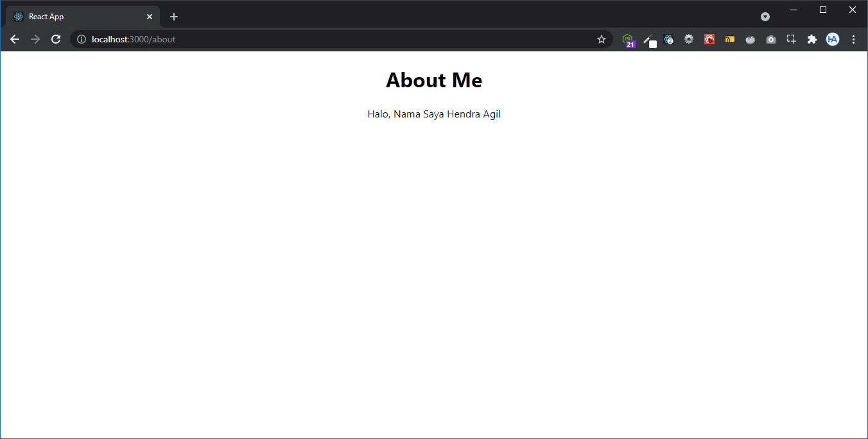Open the yellow folder extension
The height and width of the screenshot is (439, 868).
[x=729, y=39]
